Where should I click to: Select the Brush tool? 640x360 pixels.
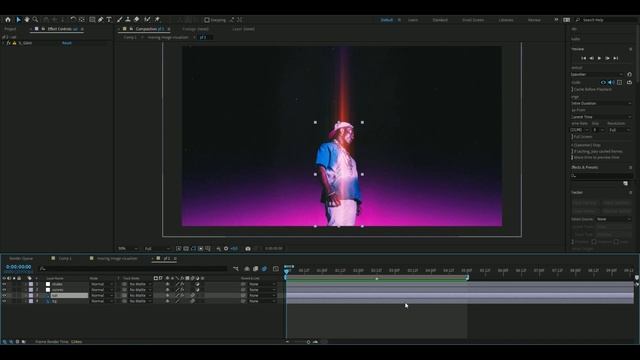point(120,20)
